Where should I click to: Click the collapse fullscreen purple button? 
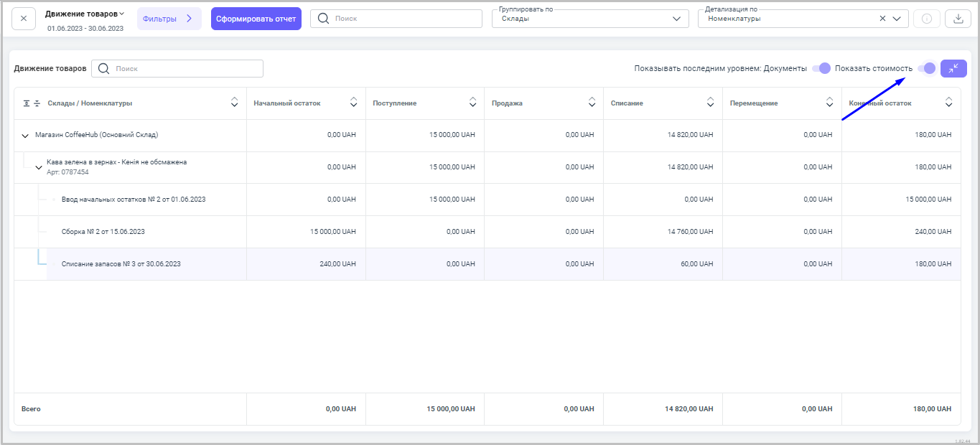tap(953, 68)
